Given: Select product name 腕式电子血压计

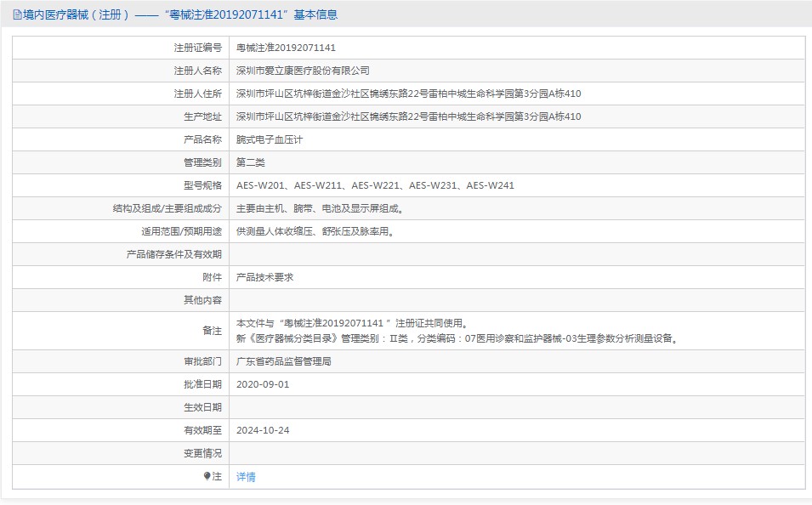Looking at the screenshot, I should (270, 139).
